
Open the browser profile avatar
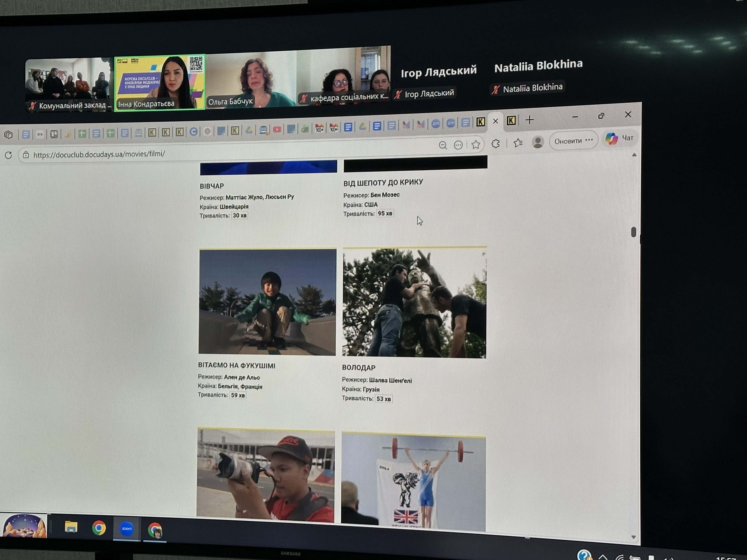click(537, 142)
